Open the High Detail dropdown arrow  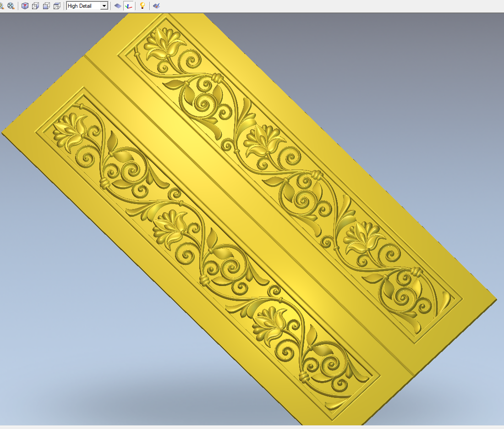pos(104,6)
